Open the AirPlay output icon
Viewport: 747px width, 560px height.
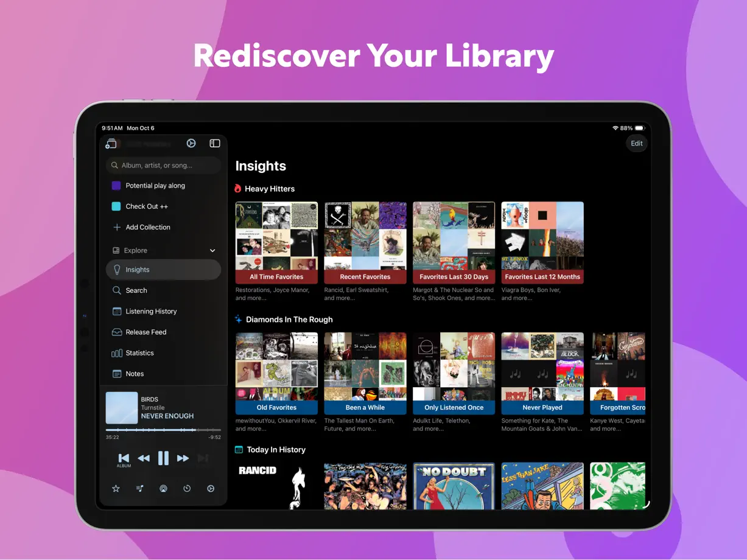163,489
